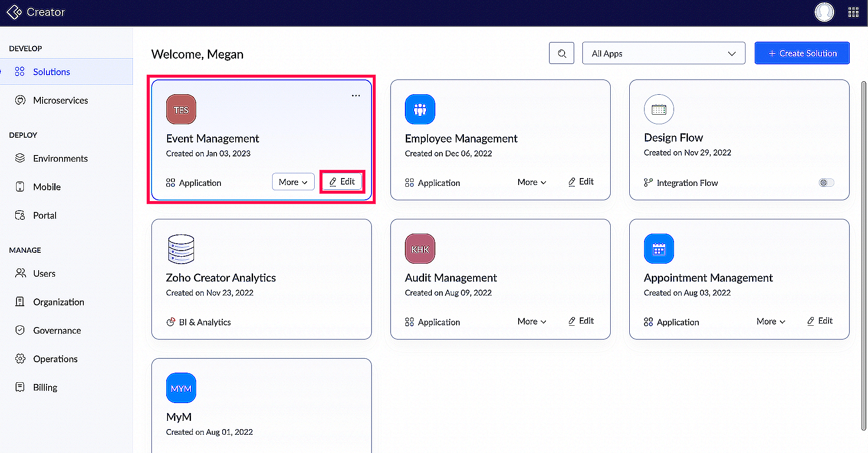
Task: Click the KHK icon of Audit Management
Action: pos(420,249)
